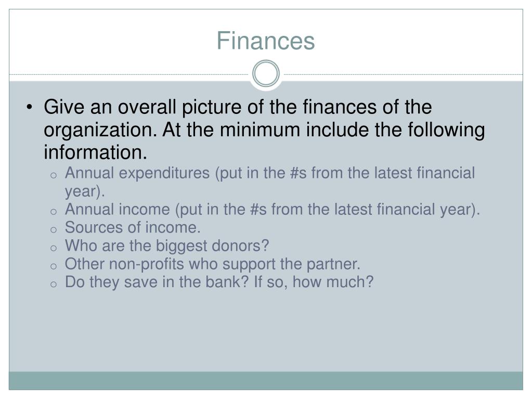Click the hollow bullet marker beside 'Other non-profits'
The image size is (532, 399).
click(x=53, y=266)
